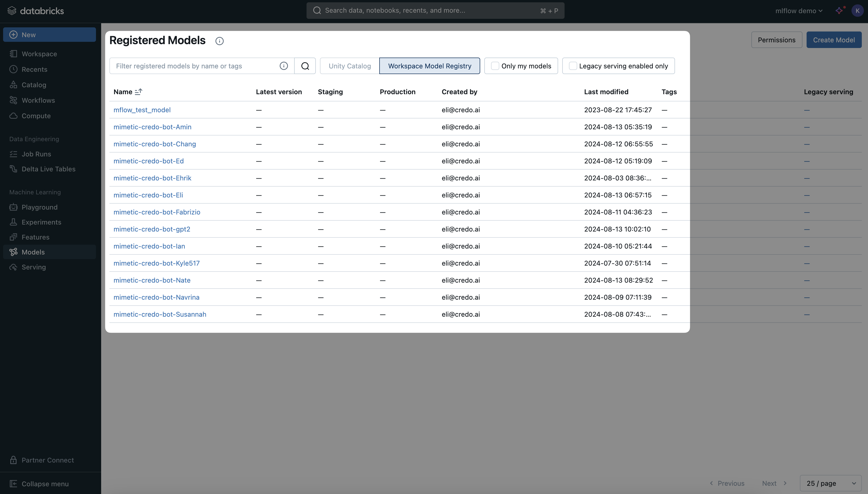868x494 pixels.
Task: Open the user avatar K menu
Action: pyautogui.click(x=857, y=11)
